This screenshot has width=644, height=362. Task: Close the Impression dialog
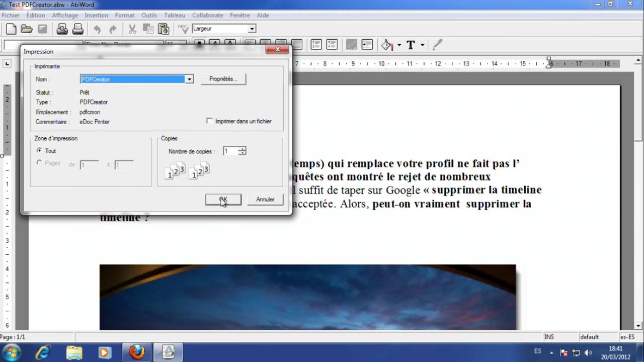pyautogui.click(x=277, y=50)
